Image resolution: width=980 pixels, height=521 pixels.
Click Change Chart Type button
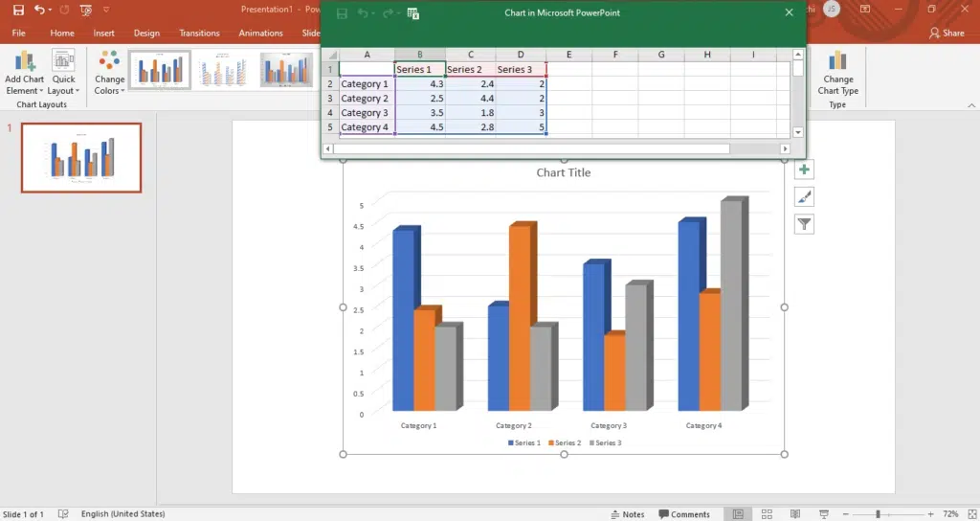click(837, 74)
